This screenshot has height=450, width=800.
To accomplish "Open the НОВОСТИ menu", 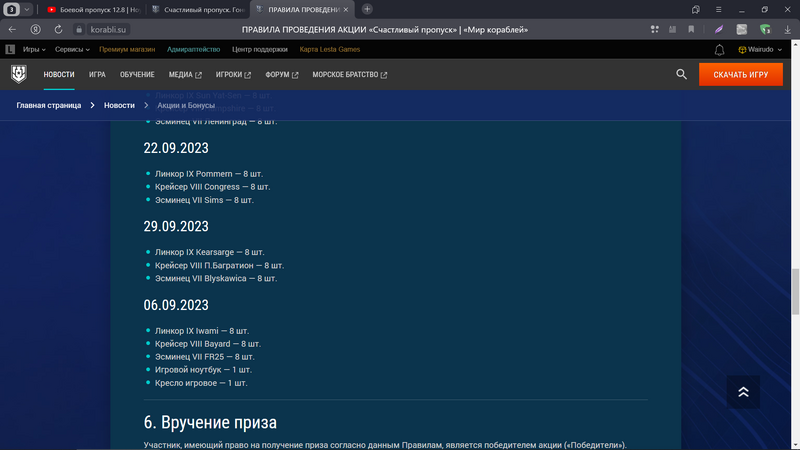I will 59,74.
